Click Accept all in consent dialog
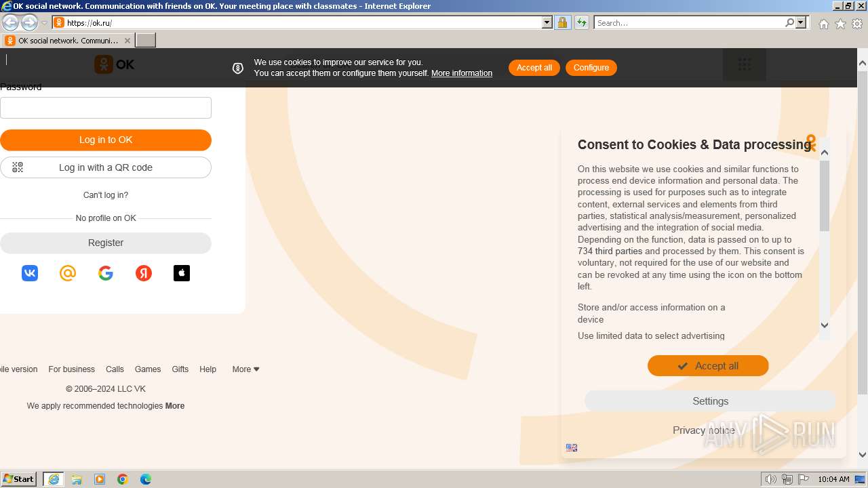 point(708,366)
